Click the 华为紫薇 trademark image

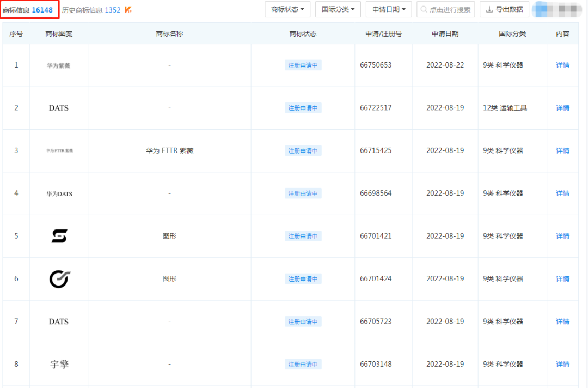pos(58,66)
